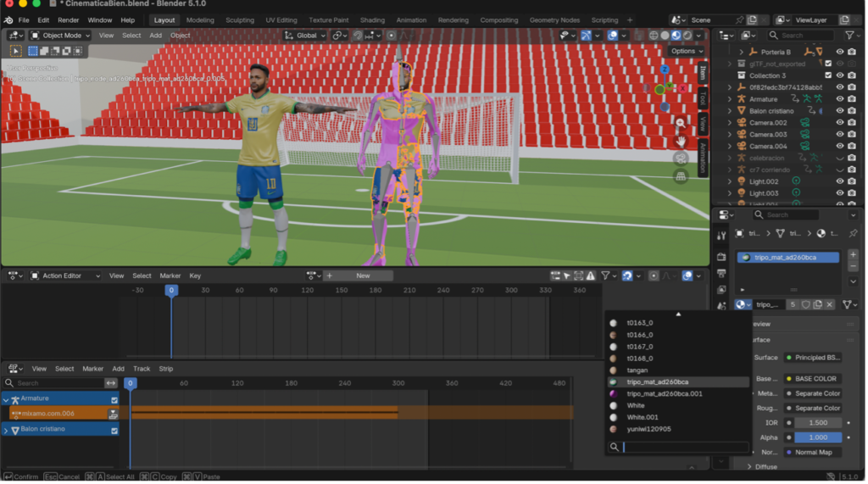Hide Camera.002 using its eye icon
The height and width of the screenshot is (484, 868).
click(839, 123)
